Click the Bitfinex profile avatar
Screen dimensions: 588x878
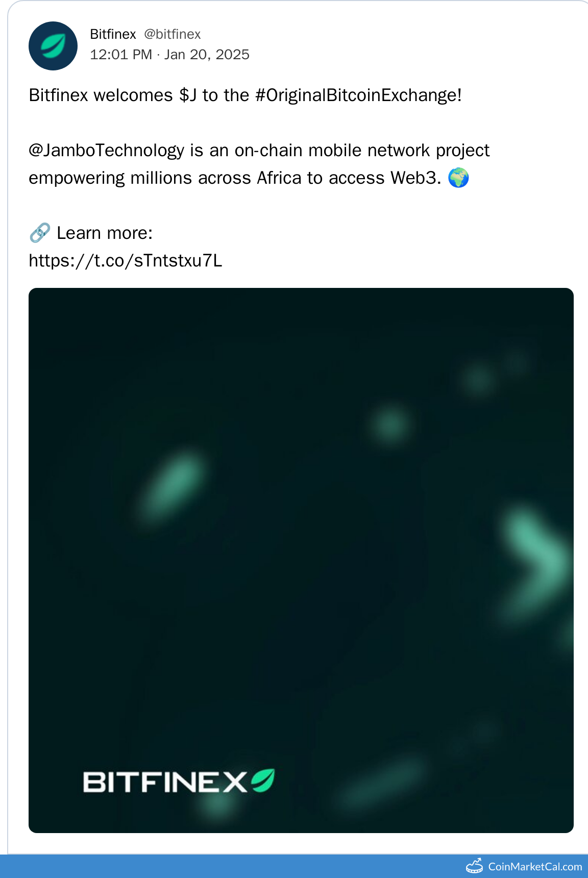(53, 46)
